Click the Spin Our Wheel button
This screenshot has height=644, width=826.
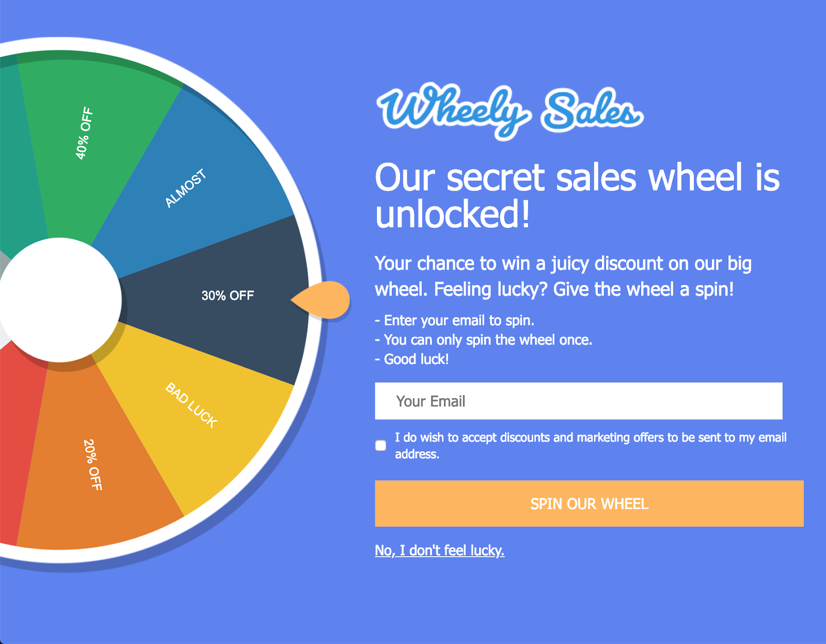pyautogui.click(x=589, y=504)
